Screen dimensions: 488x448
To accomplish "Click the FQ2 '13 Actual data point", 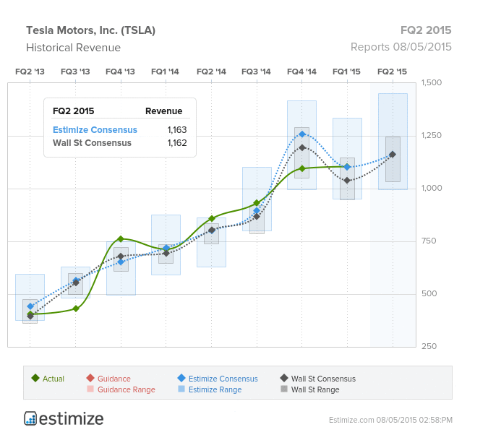I will point(30,314).
